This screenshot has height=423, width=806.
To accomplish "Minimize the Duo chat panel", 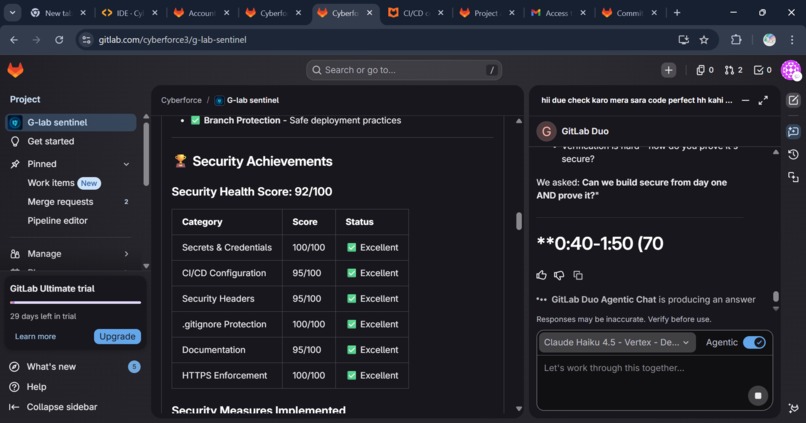I will (x=745, y=101).
